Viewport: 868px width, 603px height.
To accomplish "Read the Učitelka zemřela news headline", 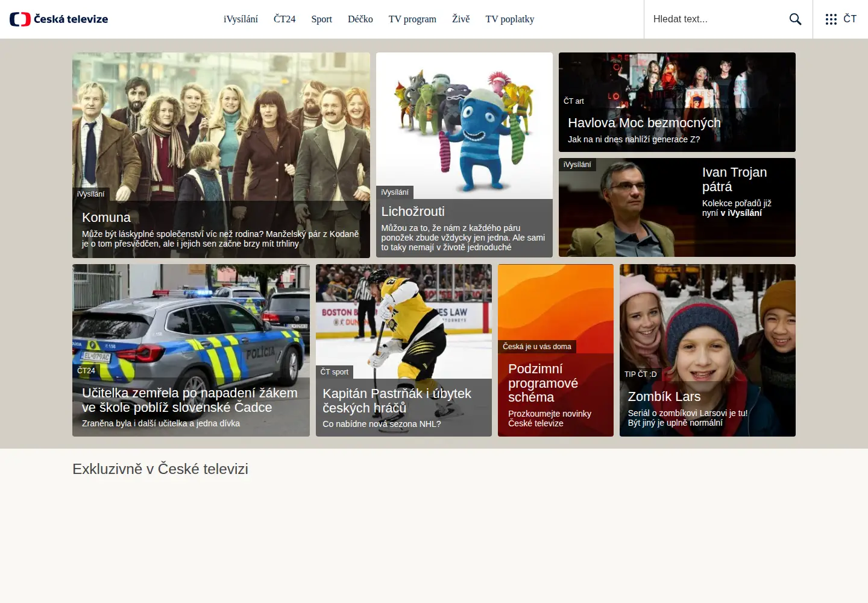I will point(190,400).
